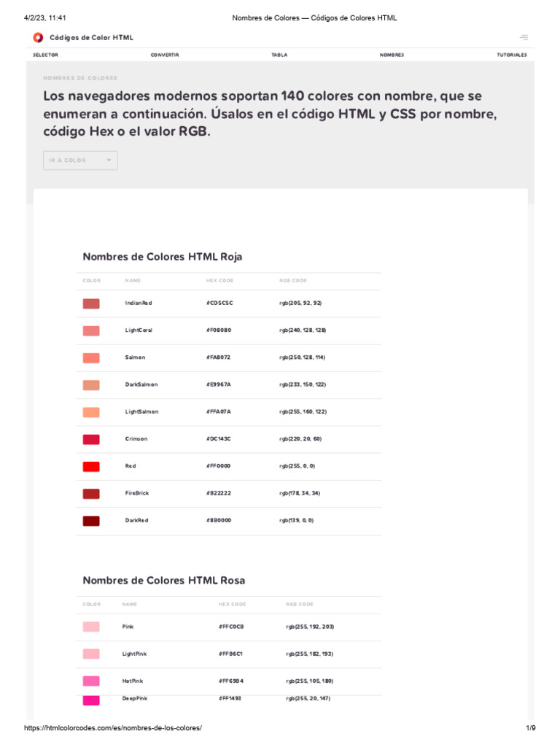Select the LightSalmon color swatch
Screen dimensions: 560x747
(91, 412)
